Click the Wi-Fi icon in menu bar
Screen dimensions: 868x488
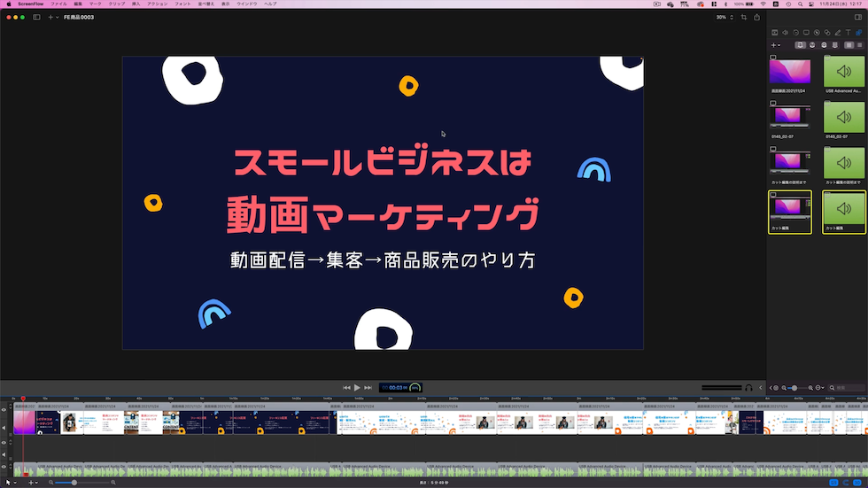pyautogui.click(x=763, y=4)
